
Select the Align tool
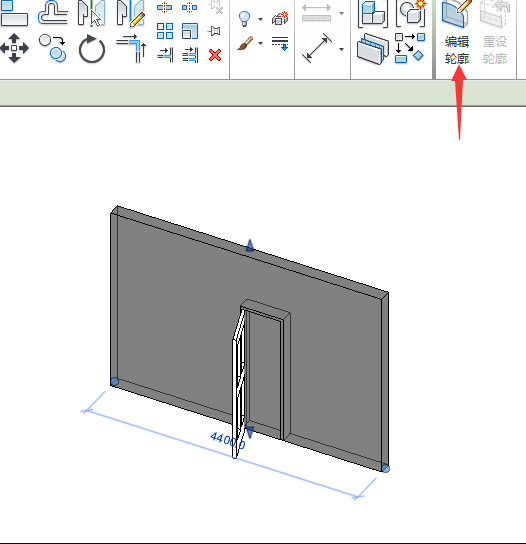click(x=14, y=13)
